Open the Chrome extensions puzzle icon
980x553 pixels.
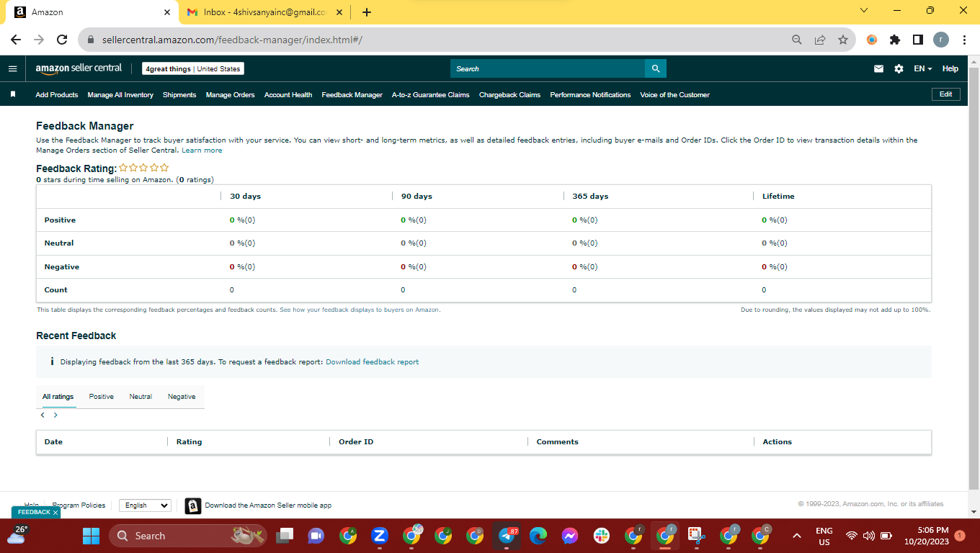[895, 40]
